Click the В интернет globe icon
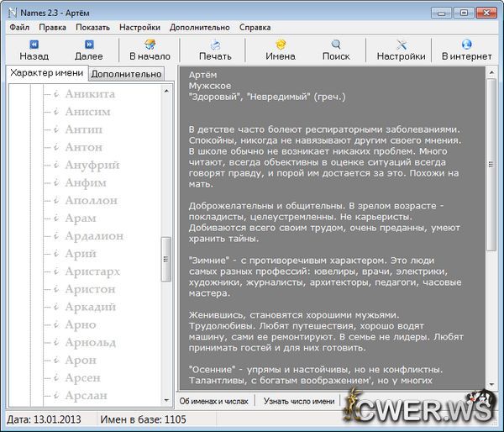The width and height of the screenshot is (504, 432). tap(466, 45)
